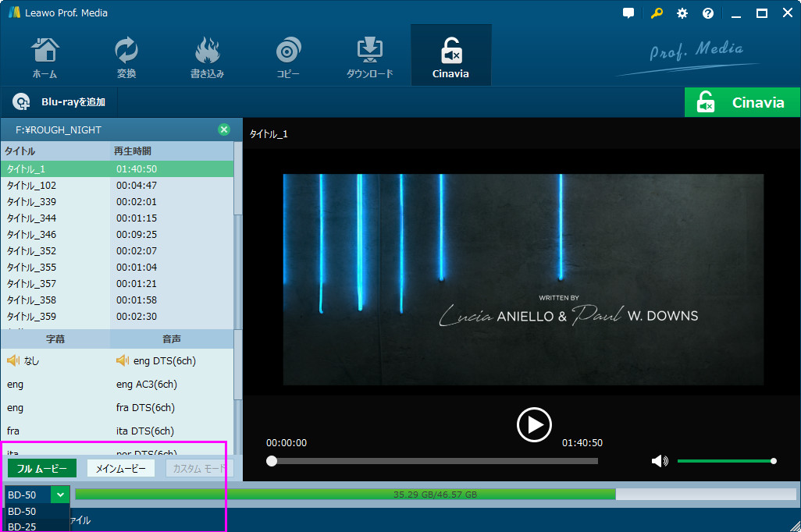Image resolution: width=801 pixels, height=532 pixels.
Task: Select title row タイトル_1
Action: click(117, 169)
